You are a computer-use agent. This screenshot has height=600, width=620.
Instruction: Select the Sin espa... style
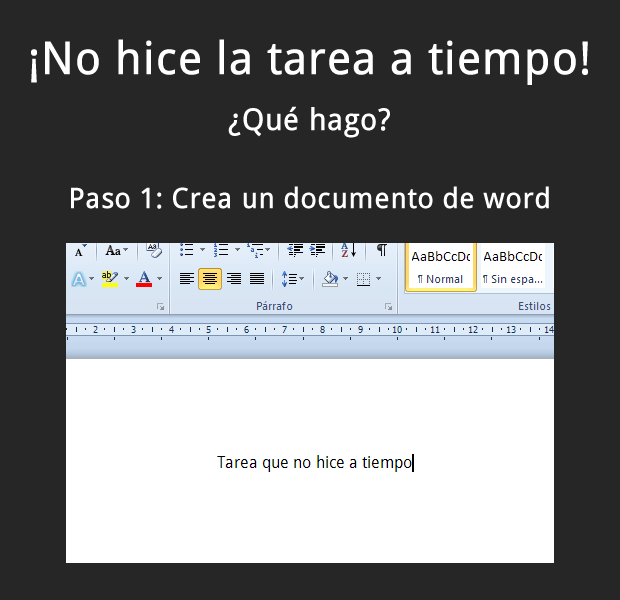coord(512,268)
